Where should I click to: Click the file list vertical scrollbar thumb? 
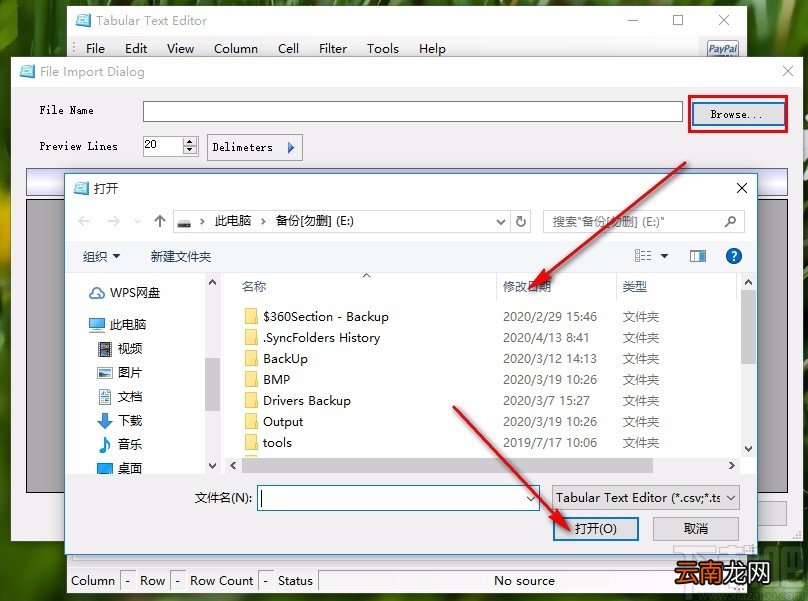749,327
